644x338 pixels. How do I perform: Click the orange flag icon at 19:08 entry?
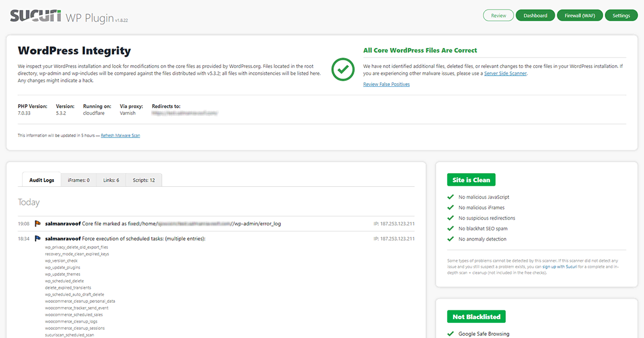click(x=37, y=223)
